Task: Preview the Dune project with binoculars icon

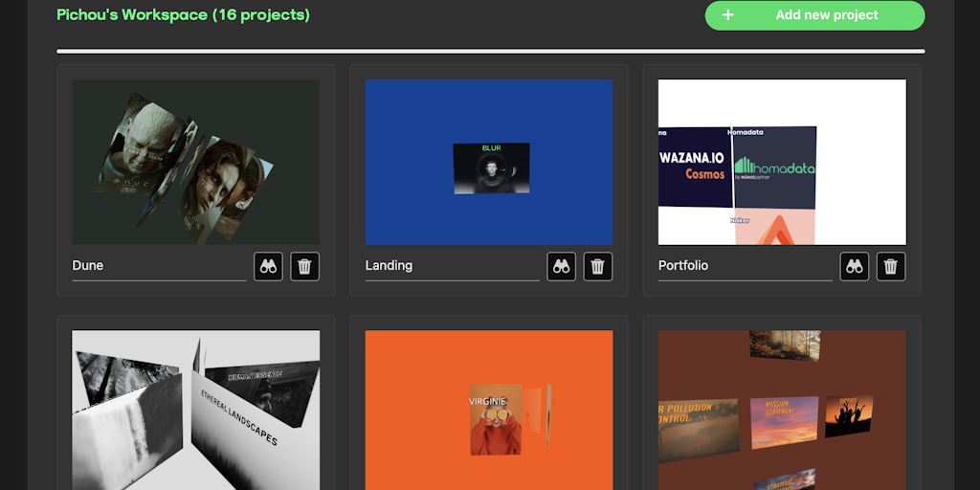Action: click(x=268, y=266)
